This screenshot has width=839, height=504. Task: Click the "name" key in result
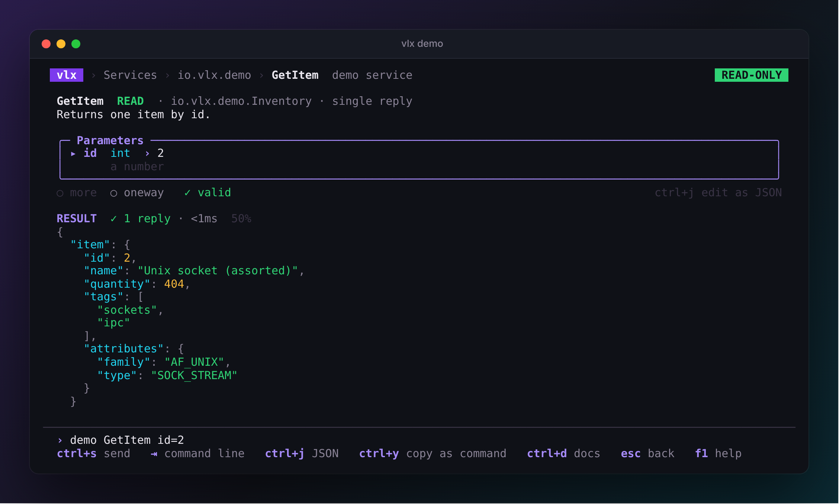103,271
